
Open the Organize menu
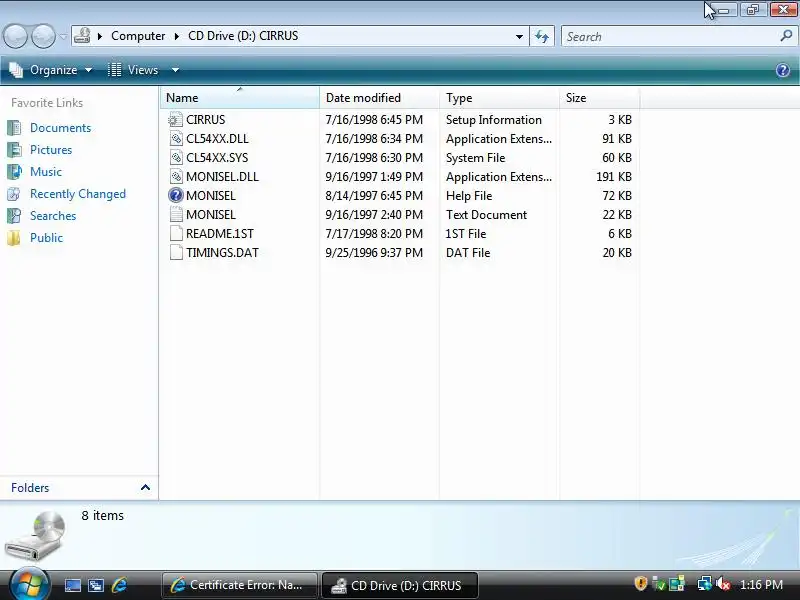click(x=51, y=70)
